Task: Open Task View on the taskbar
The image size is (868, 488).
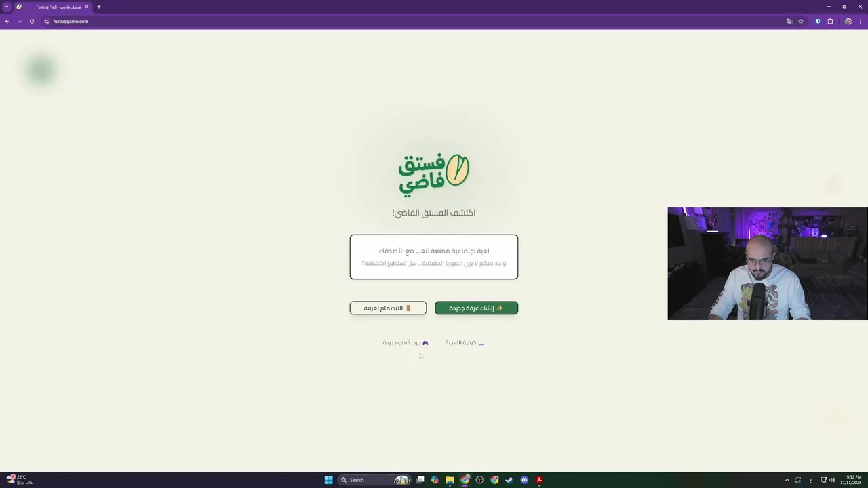Action: [x=420, y=480]
